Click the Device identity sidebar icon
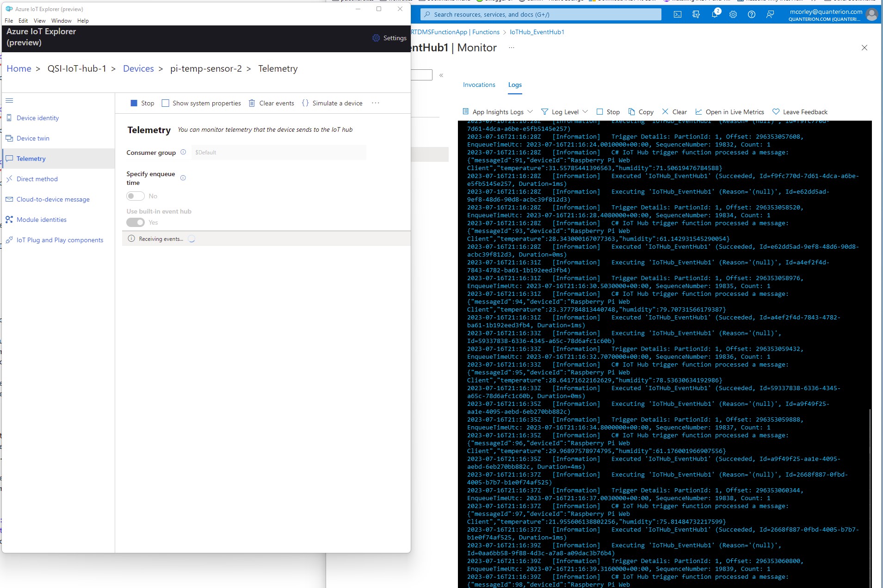 tap(9, 118)
